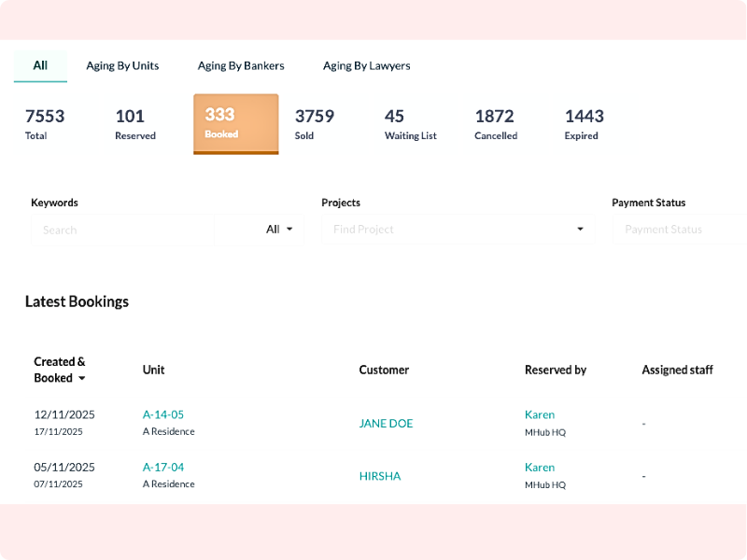The width and height of the screenshot is (747, 560).
Task: Select the All tab
Action: coord(40,65)
